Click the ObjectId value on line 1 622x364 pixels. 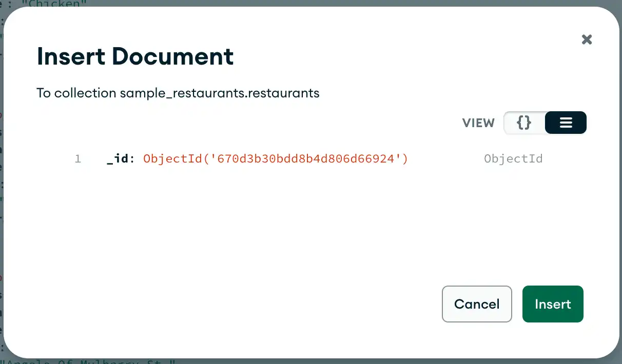(275, 158)
